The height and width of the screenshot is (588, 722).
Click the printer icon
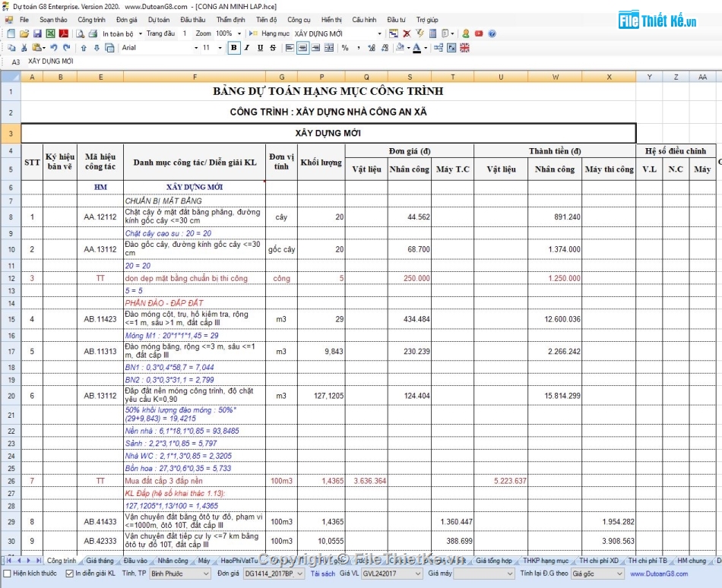(93, 33)
